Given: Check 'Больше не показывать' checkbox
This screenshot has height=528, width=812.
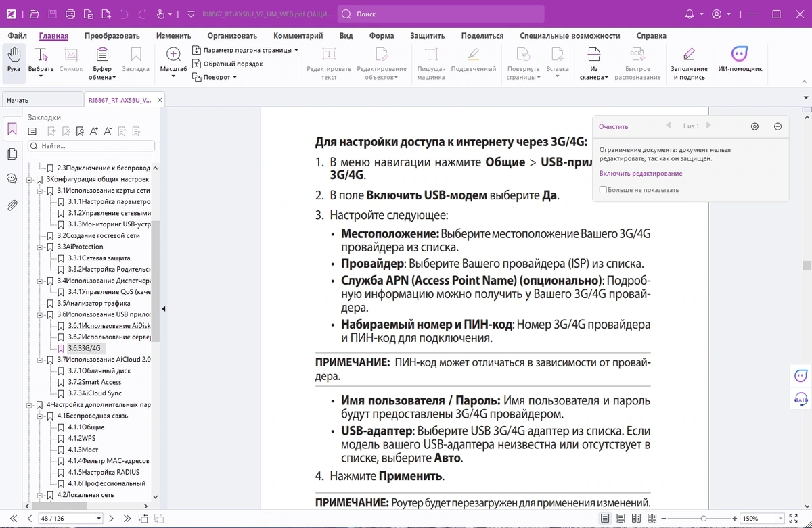Looking at the screenshot, I should click(603, 190).
